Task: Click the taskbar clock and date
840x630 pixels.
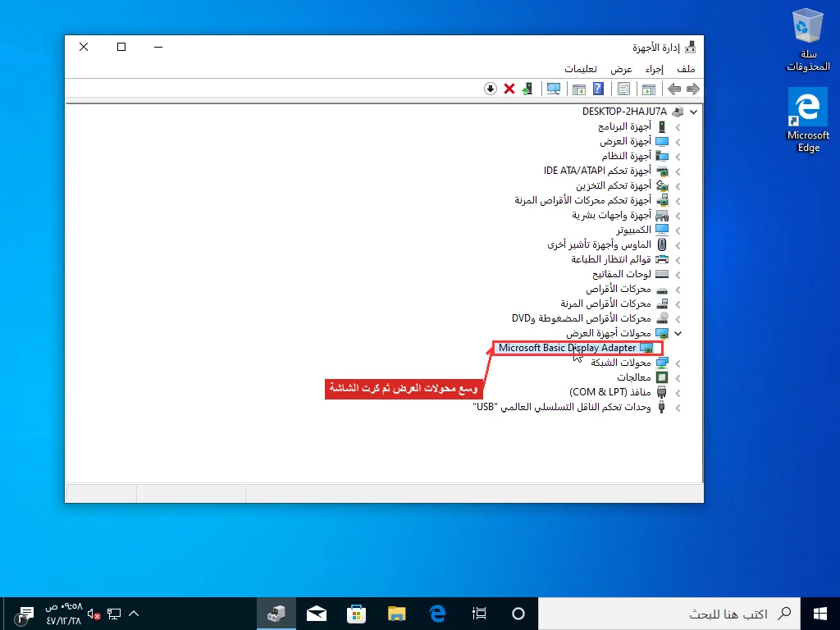Action: click(63, 614)
